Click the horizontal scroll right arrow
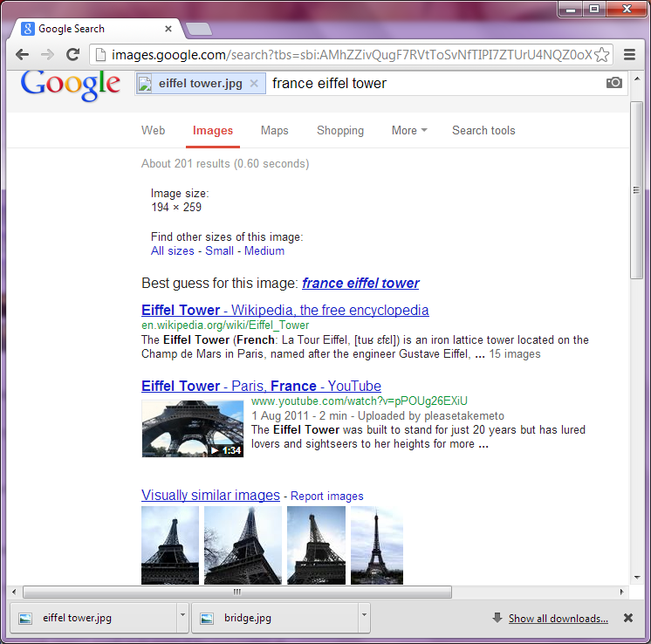This screenshot has height=644, width=651. [x=621, y=592]
